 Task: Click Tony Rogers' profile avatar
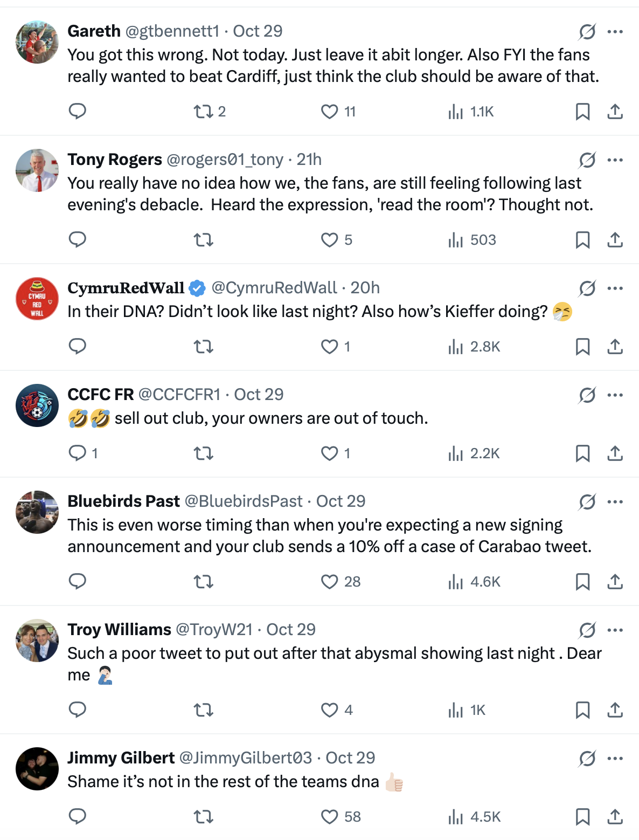click(x=37, y=170)
